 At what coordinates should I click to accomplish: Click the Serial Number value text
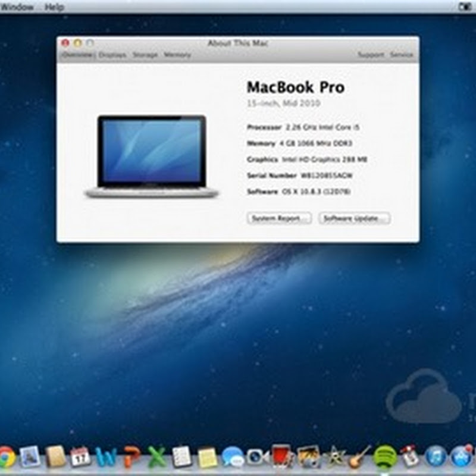click(x=327, y=176)
